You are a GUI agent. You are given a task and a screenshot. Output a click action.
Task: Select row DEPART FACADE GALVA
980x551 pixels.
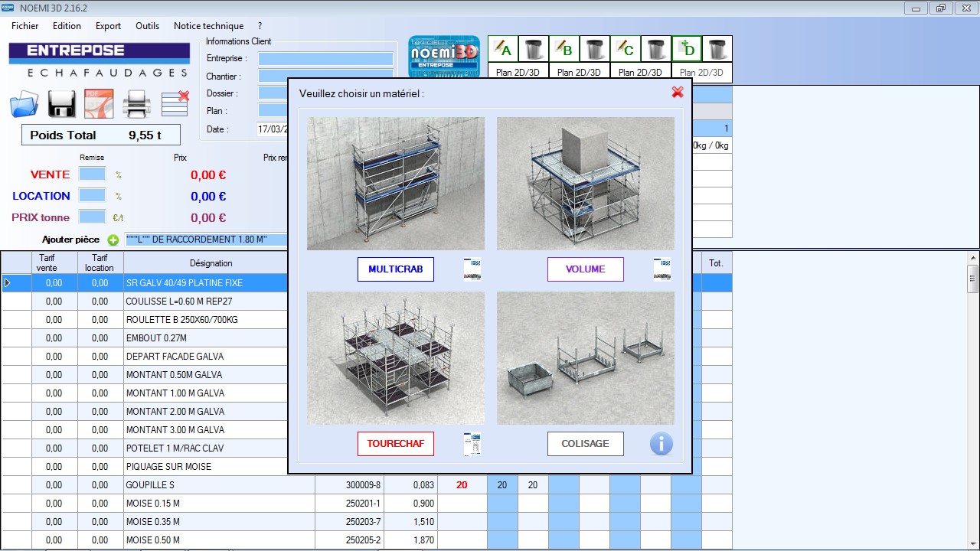(x=367, y=357)
